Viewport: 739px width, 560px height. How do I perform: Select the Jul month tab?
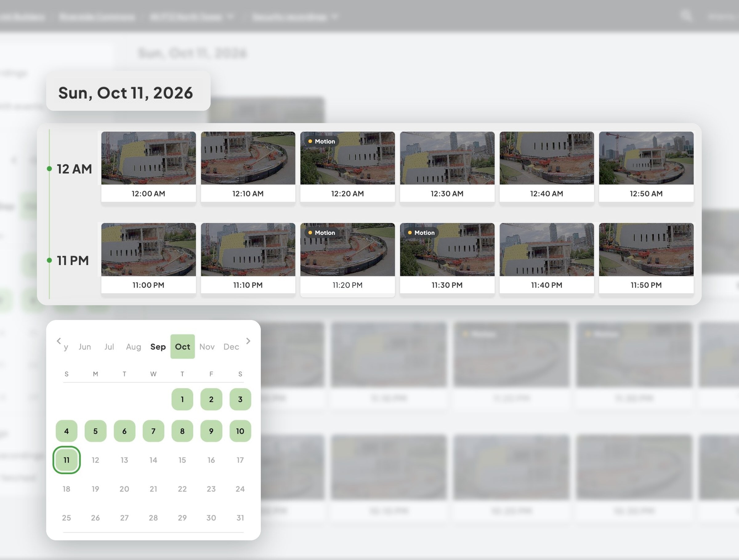click(109, 347)
